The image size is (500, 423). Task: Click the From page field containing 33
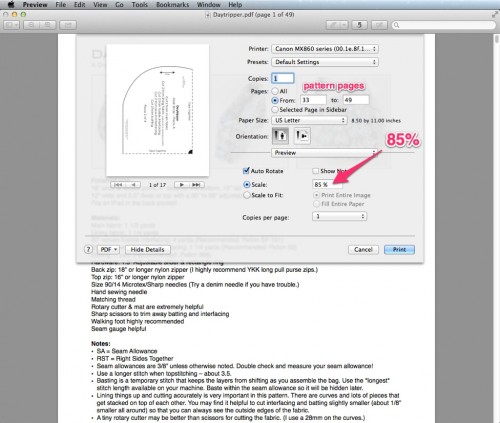point(313,100)
